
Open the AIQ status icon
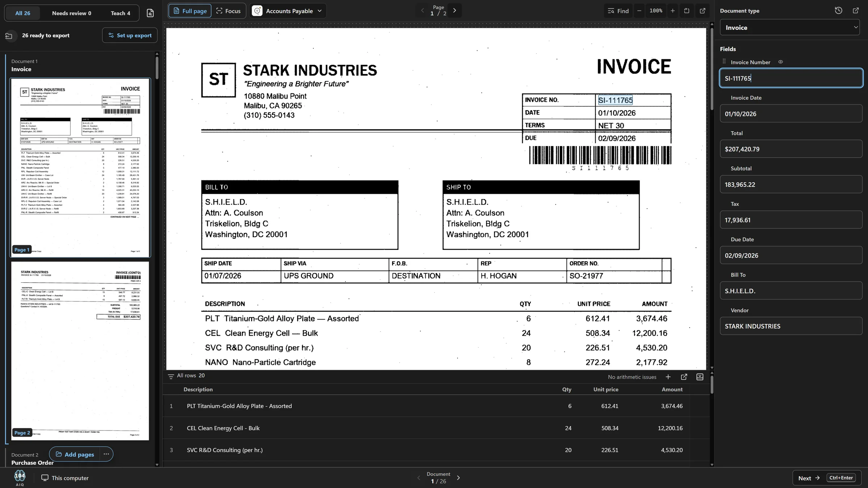point(20,478)
